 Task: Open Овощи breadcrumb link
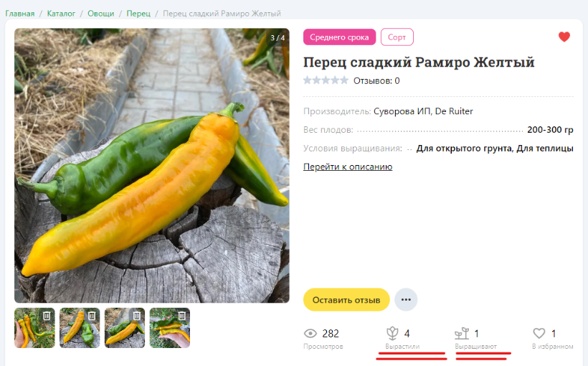101,14
